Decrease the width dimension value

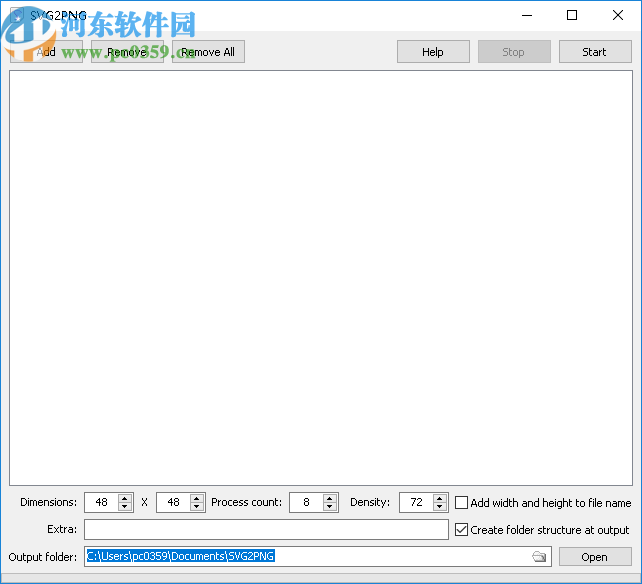point(125,507)
